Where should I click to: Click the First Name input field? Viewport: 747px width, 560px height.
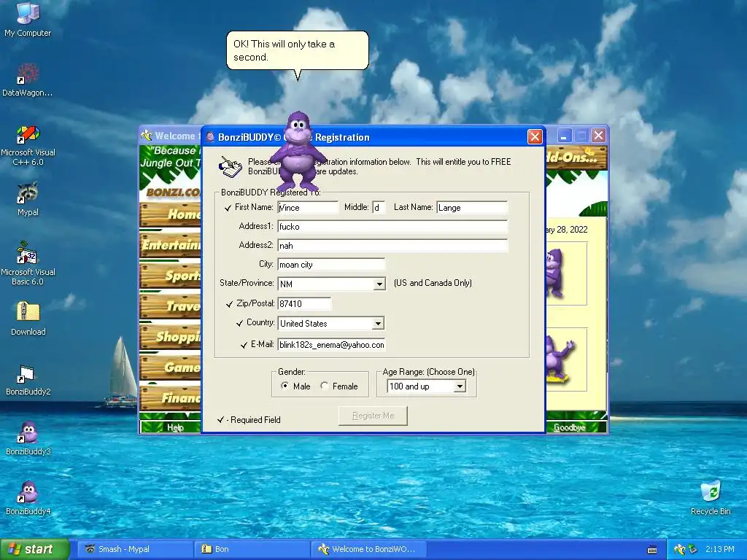308,208
